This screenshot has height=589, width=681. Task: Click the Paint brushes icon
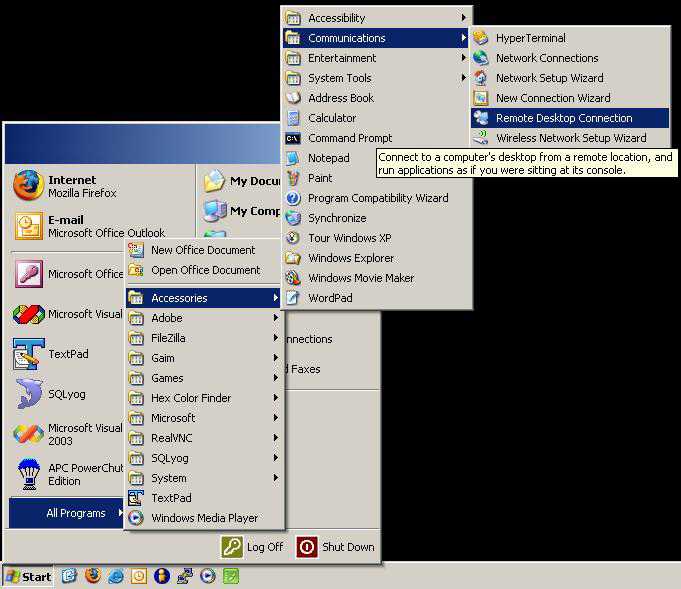(293, 178)
